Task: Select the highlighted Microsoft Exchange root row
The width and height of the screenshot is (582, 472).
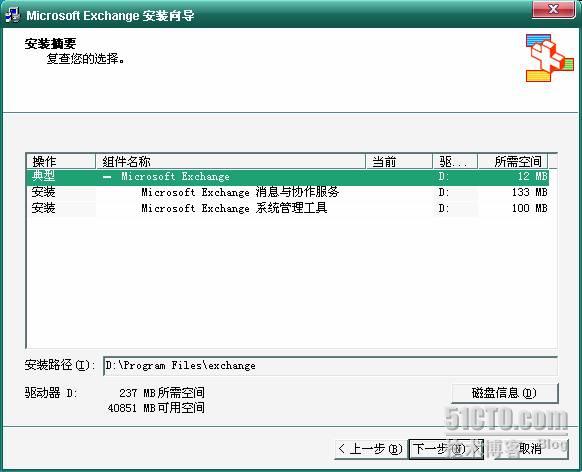Action: click(x=288, y=177)
